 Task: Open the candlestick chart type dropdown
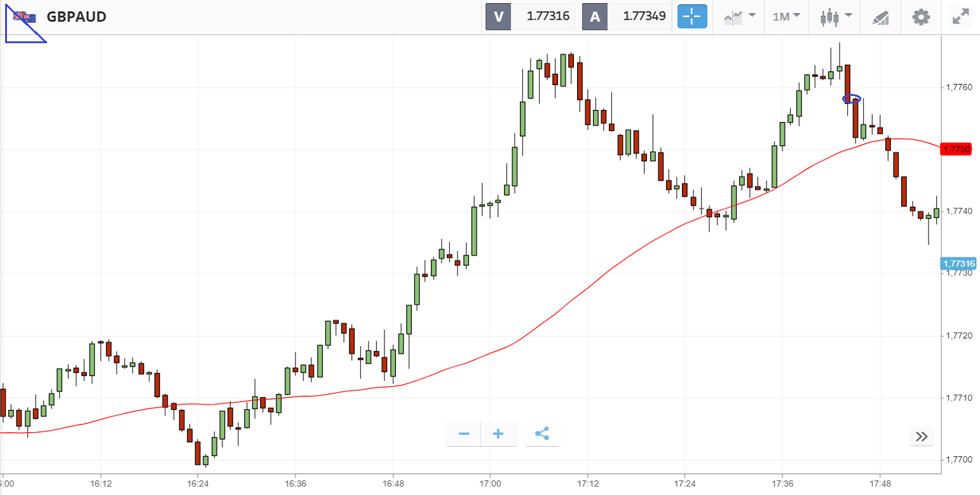coord(835,17)
